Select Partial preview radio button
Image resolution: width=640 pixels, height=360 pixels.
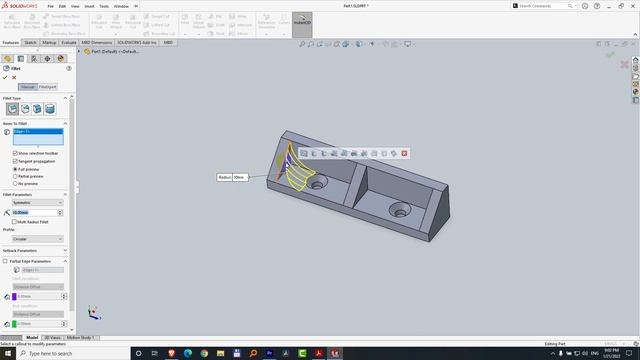pyautogui.click(x=15, y=176)
